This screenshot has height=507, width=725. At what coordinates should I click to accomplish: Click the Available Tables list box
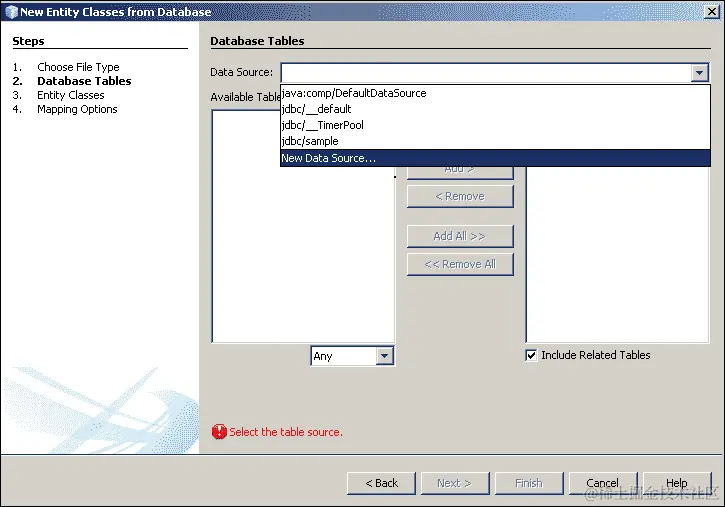(x=303, y=226)
